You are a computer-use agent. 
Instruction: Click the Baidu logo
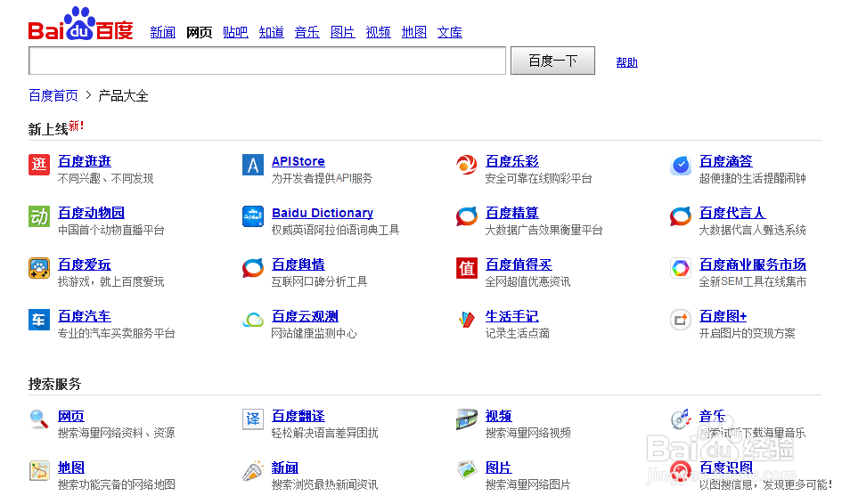[80, 24]
